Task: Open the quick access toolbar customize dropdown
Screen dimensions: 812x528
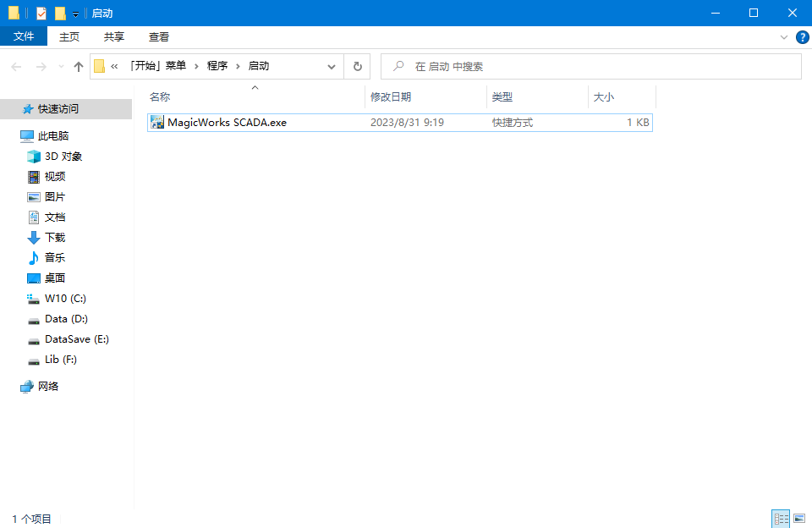Action: coord(75,14)
